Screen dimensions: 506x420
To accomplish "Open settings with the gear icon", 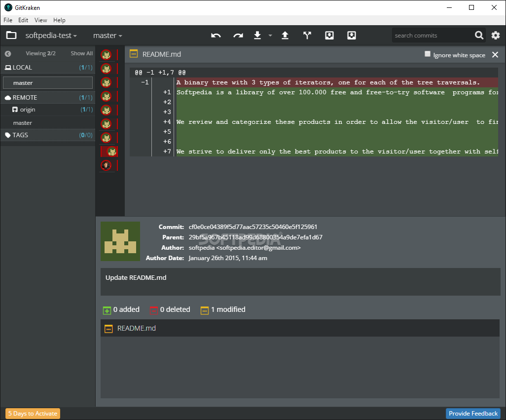I will 495,35.
